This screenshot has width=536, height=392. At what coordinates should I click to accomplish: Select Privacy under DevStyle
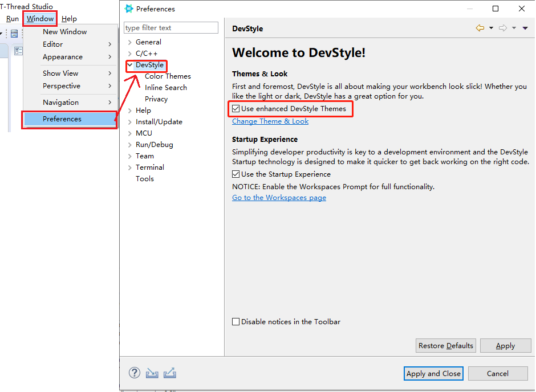click(x=156, y=99)
